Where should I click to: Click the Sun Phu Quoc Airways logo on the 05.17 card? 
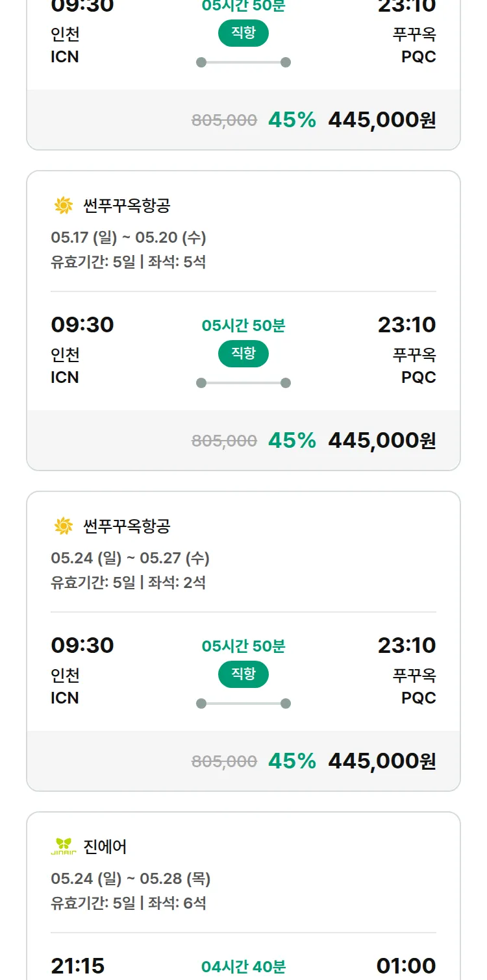pyautogui.click(x=64, y=206)
